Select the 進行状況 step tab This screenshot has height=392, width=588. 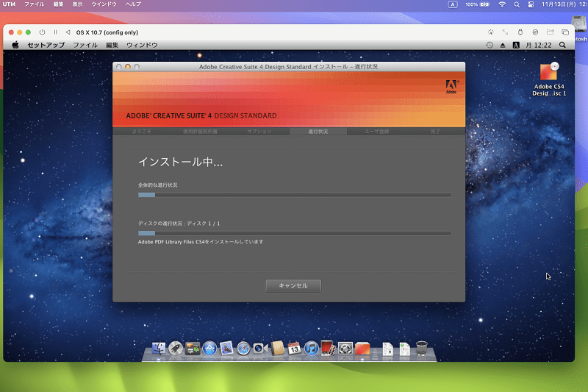(318, 132)
